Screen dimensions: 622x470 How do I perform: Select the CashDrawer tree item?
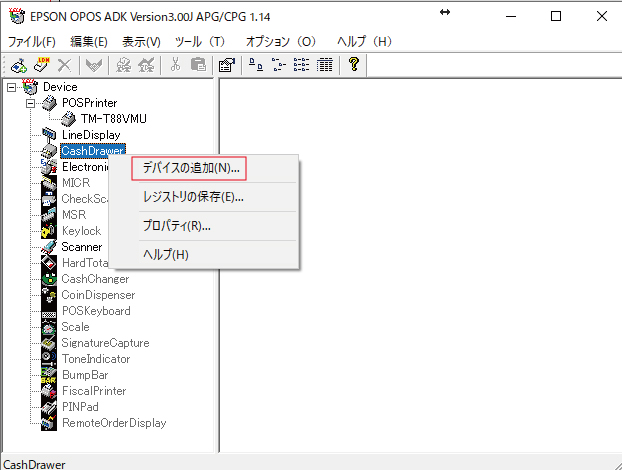pos(93,151)
